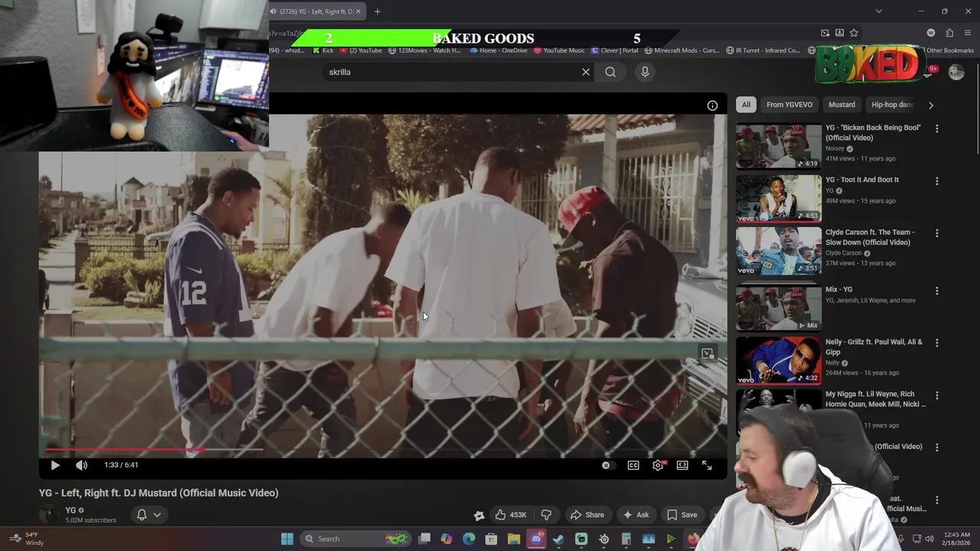Select the 'From YGVEVO' chip
Image resolution: width=980 pixels, height=551 pixels.
coord(789,105)
